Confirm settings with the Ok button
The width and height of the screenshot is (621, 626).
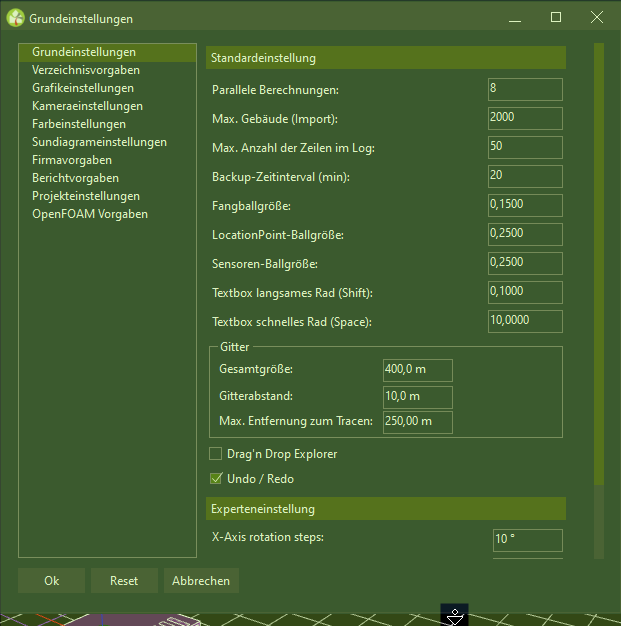[x=52, y=580]
